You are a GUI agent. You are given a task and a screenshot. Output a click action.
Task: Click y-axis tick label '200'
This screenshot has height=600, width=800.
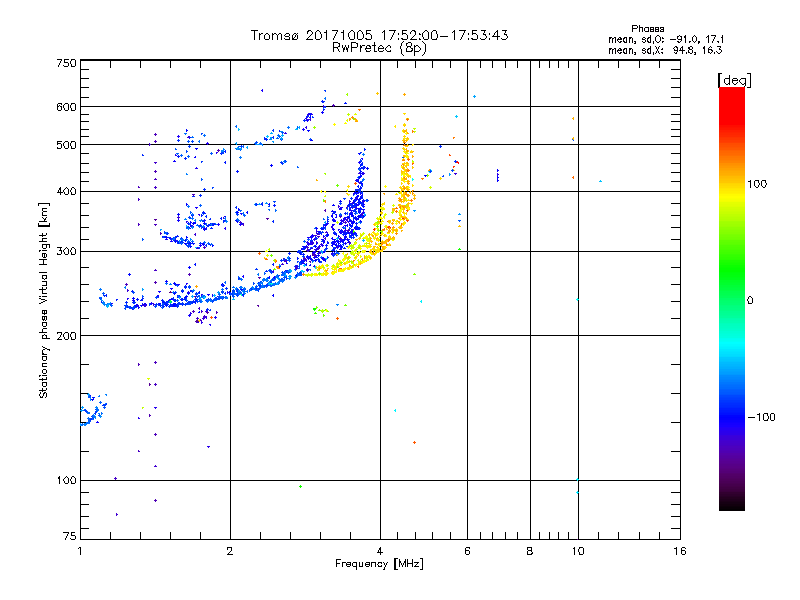click(66, 336)
